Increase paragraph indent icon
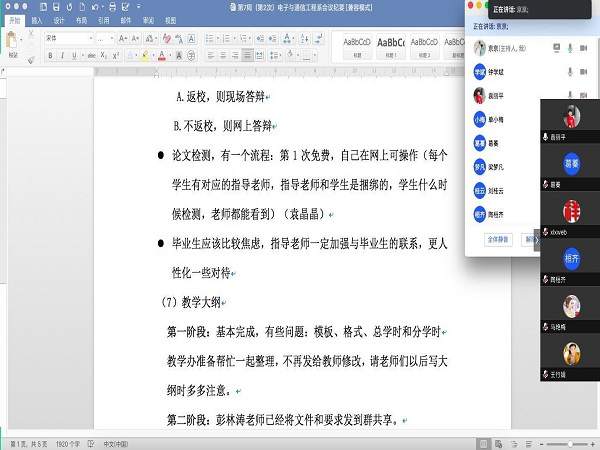 272,38
